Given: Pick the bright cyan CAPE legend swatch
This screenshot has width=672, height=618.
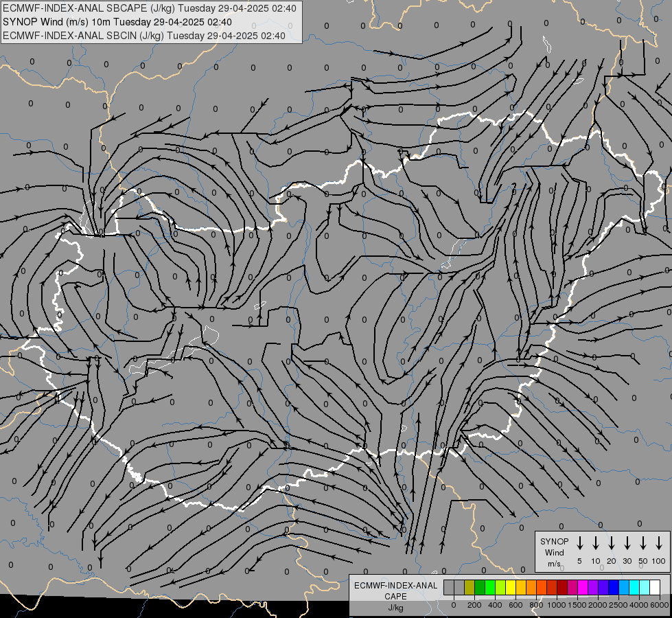Looking at the screenshot, I should (x=634, y=587).
